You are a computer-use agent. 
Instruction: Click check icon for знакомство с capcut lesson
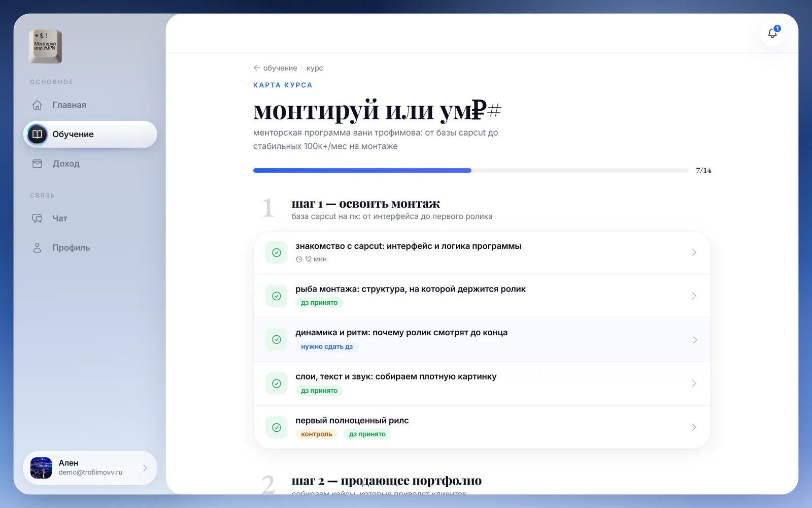(277, 252)
